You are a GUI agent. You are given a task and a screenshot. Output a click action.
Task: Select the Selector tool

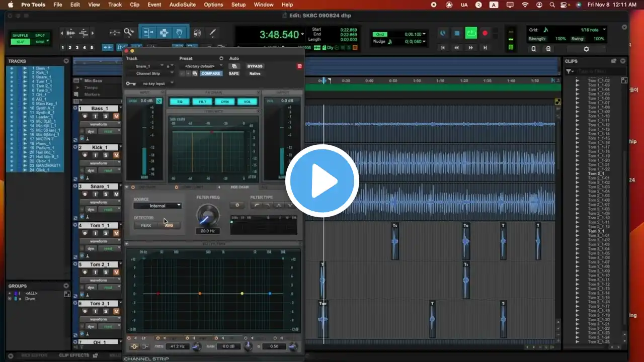point(164,33)
